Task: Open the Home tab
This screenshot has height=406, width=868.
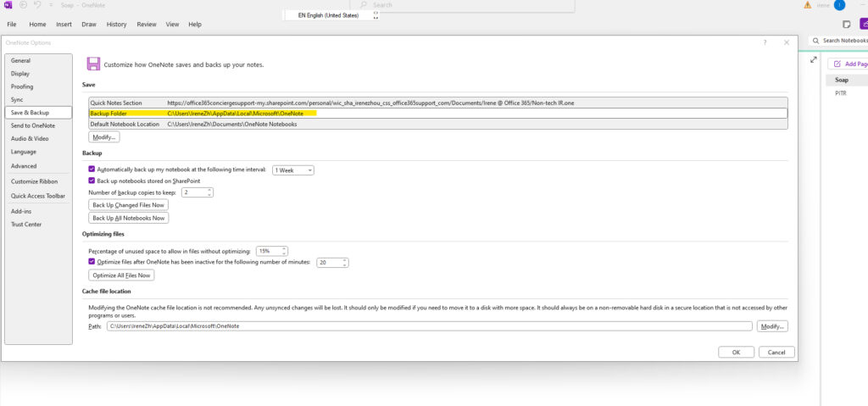Action: [37, 25]
